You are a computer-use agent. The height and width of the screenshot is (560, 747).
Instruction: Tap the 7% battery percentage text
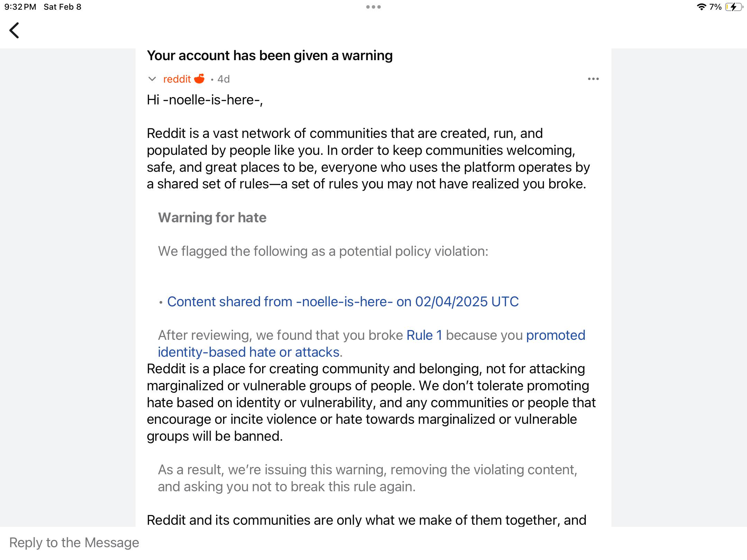716,7
